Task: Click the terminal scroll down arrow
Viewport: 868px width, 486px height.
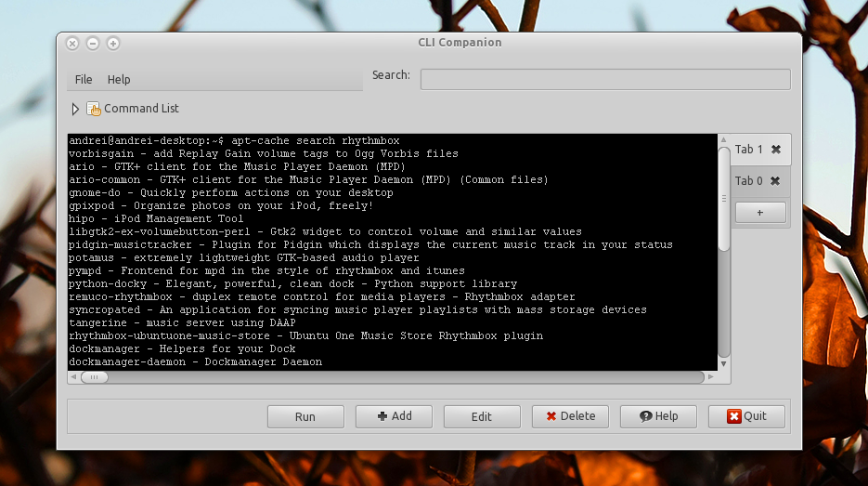Action: tap(723, 364)
